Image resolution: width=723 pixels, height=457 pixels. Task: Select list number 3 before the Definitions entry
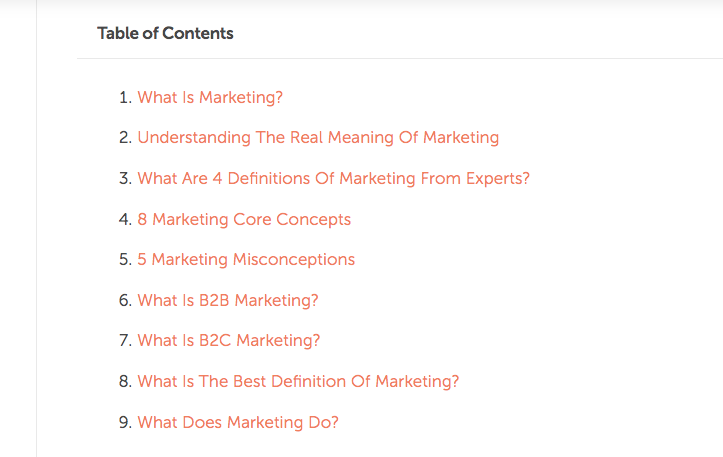tap(125, 179)
